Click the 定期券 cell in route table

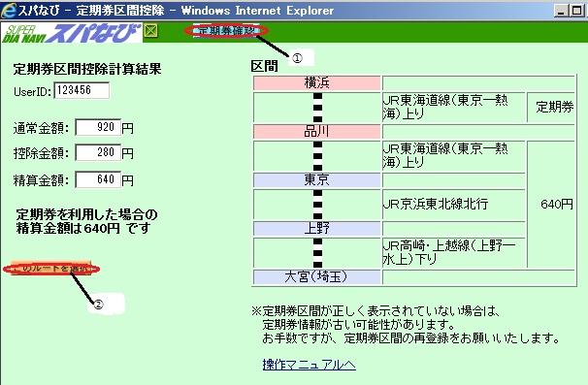551,108
